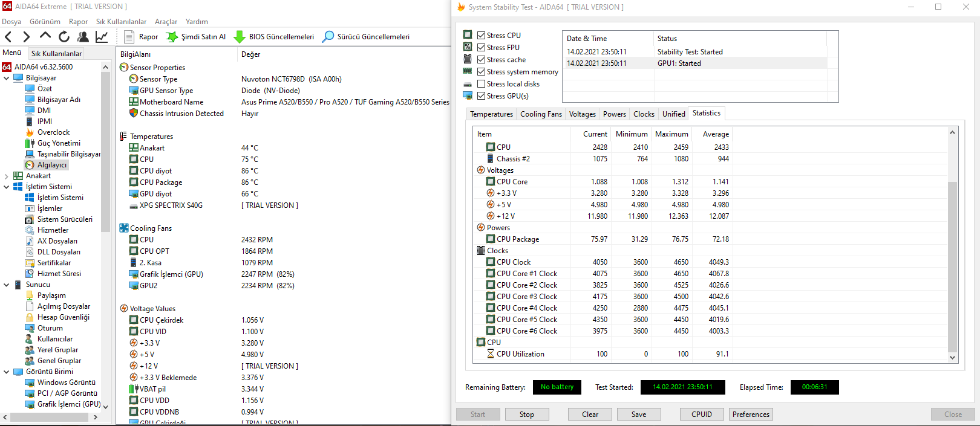Switch to the Powers tab

click(x=615, y=114)
